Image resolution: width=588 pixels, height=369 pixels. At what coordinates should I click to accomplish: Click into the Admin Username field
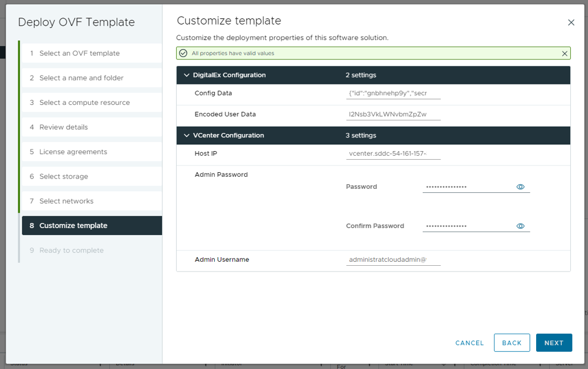(x=393, y=260)
